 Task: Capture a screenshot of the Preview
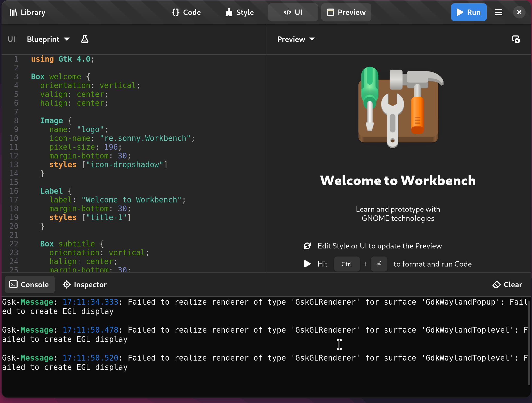pos(516,39)
